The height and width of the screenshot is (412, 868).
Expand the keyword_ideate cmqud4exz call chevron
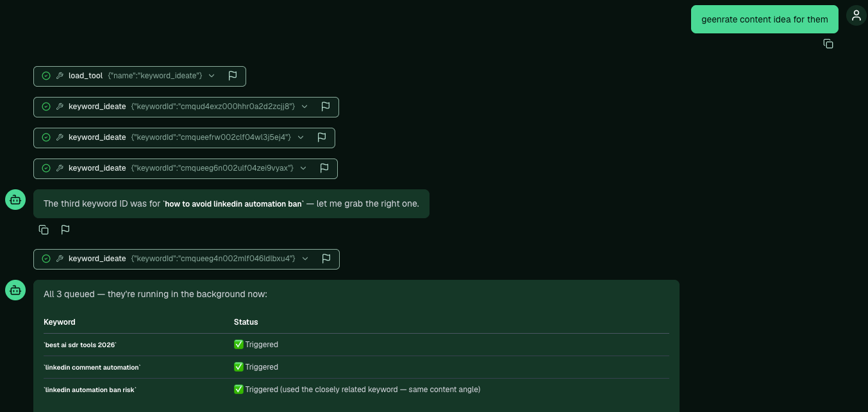305,107
